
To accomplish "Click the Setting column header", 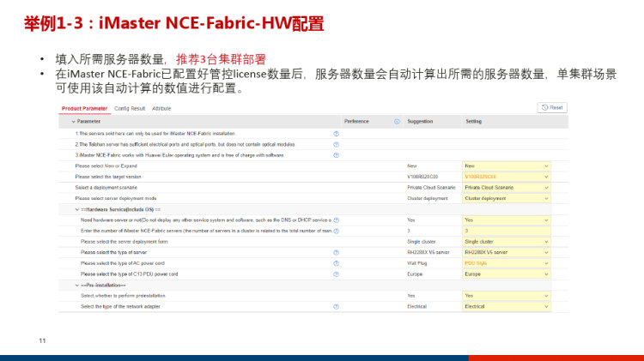I will coord(473,122).
